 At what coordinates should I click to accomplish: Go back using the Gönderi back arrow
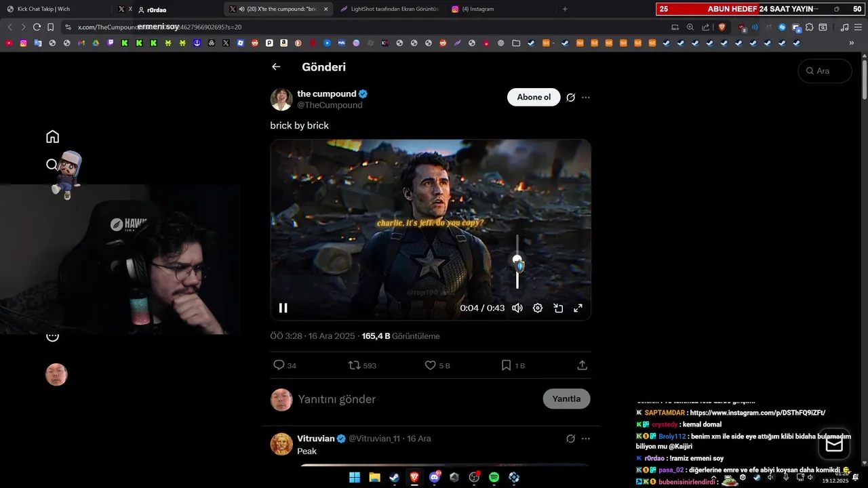point(276,66)
